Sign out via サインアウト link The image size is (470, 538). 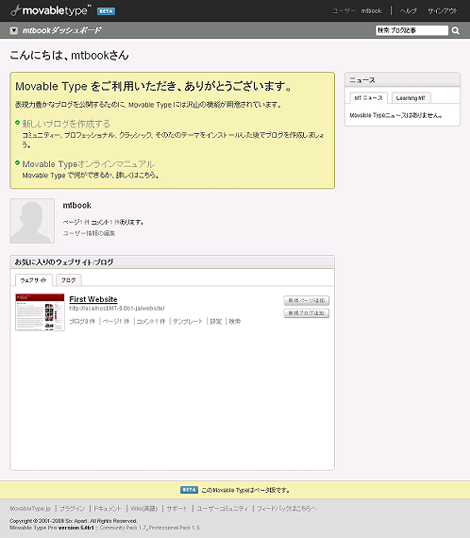(x=443, y=11)
